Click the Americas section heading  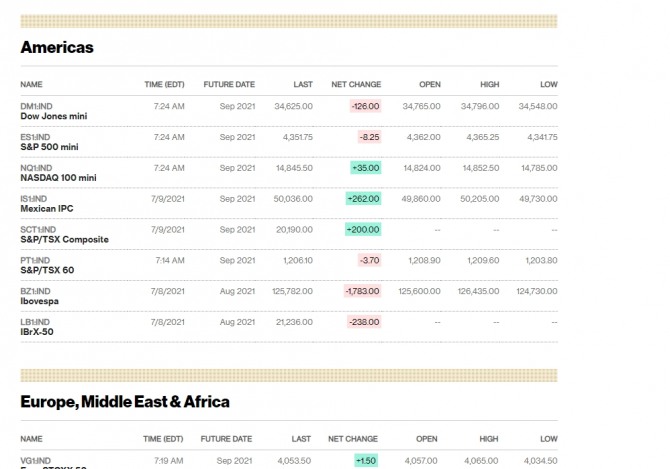point(57,47)
